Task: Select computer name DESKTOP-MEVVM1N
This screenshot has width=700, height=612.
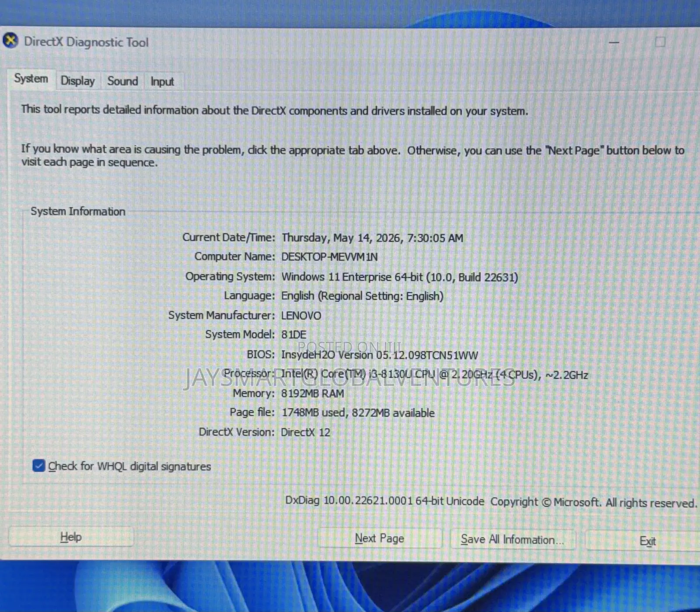Action: (x=329, y=257)
